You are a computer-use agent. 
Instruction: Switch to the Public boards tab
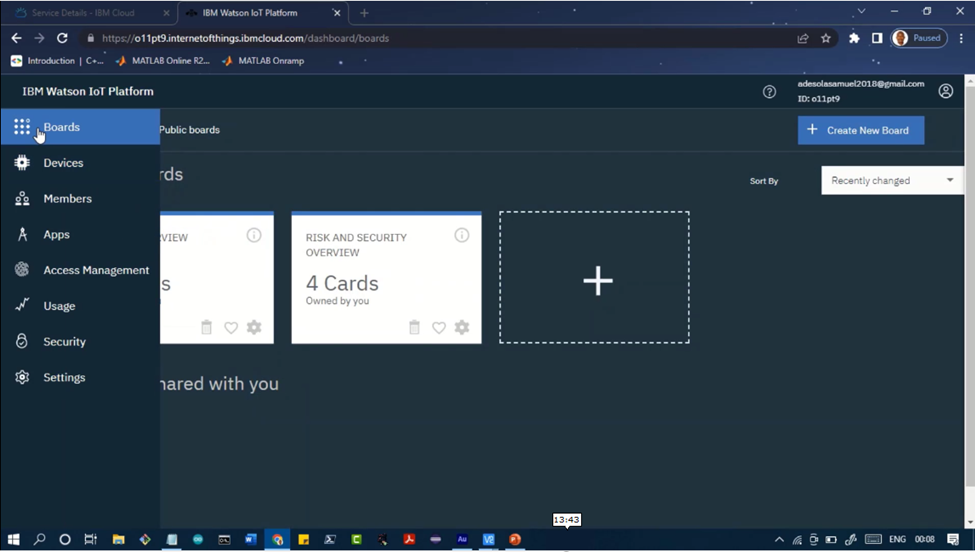[190, 130]
